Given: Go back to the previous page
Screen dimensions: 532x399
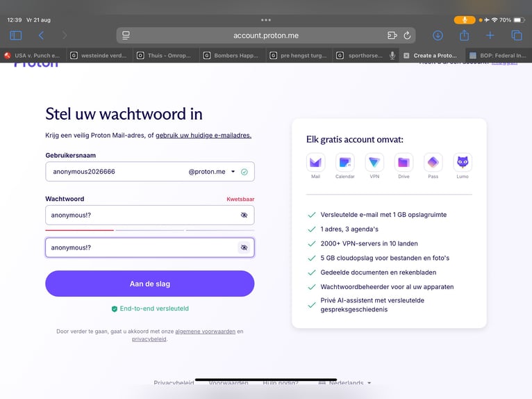Looking at the screenshot, I should (41, 35).
